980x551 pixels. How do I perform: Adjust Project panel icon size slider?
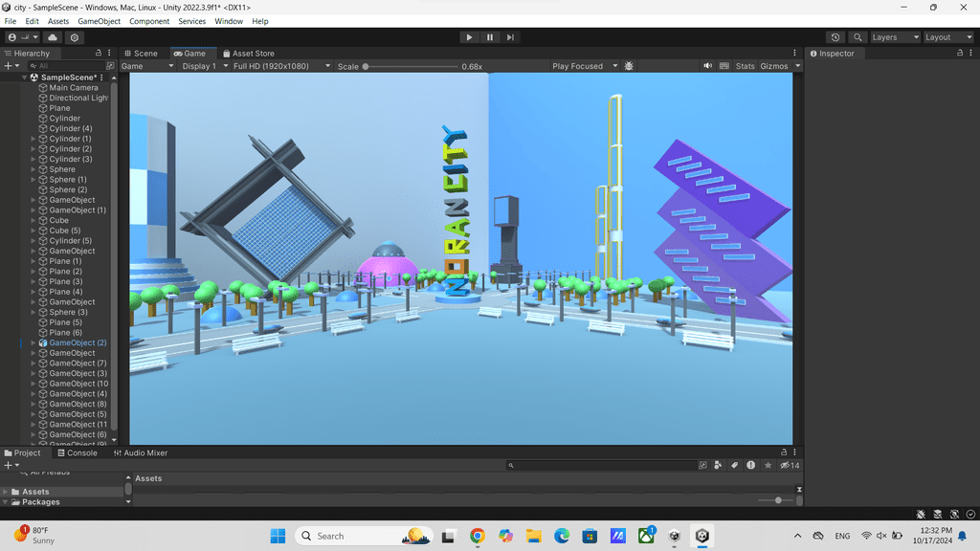(x=775, y=500)
